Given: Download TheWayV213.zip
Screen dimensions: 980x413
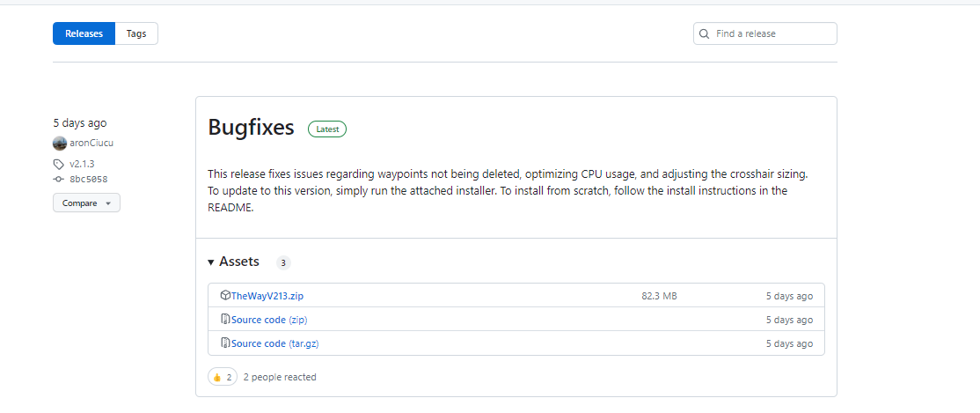Looking at the screenshot, I should pyautogui.click(x=267, y=296).
